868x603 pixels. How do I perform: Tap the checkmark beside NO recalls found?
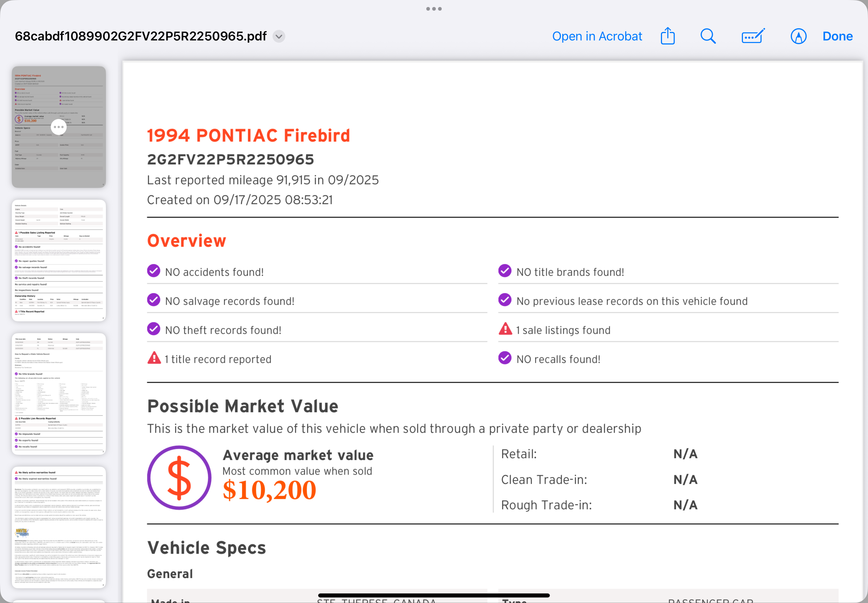tap(505, 358)
